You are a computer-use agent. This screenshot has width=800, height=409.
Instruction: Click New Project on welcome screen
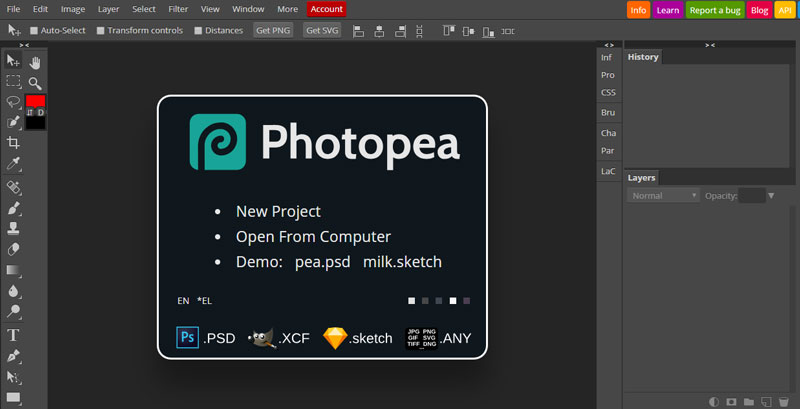point(278,211)
